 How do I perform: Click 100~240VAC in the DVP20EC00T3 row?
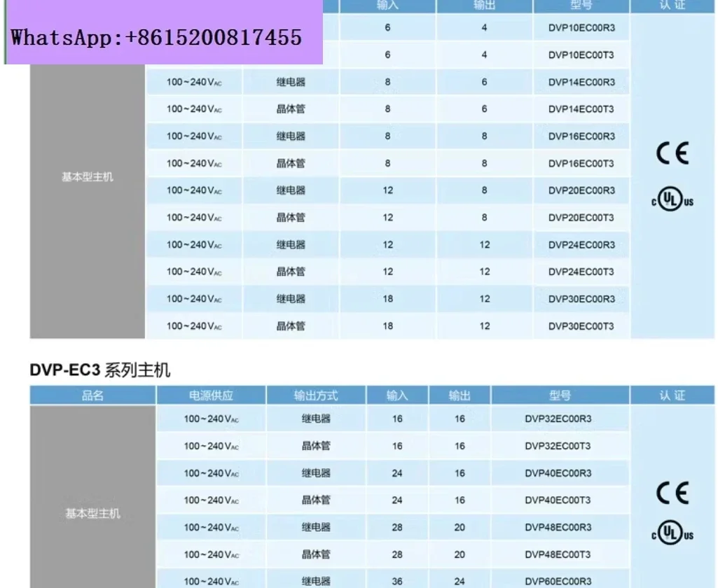194,218
